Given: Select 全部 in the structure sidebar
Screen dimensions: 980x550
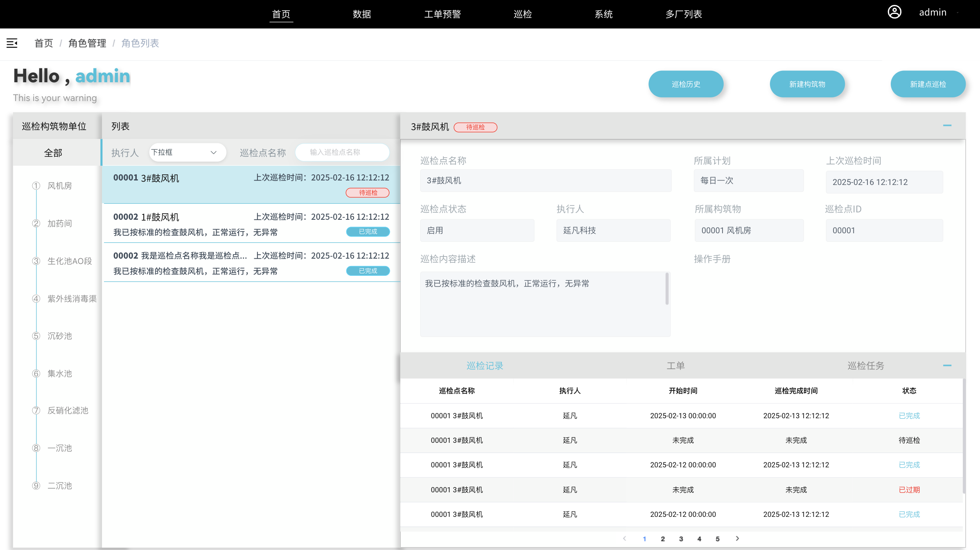Looking at the screenshot, I should point(53,153).
